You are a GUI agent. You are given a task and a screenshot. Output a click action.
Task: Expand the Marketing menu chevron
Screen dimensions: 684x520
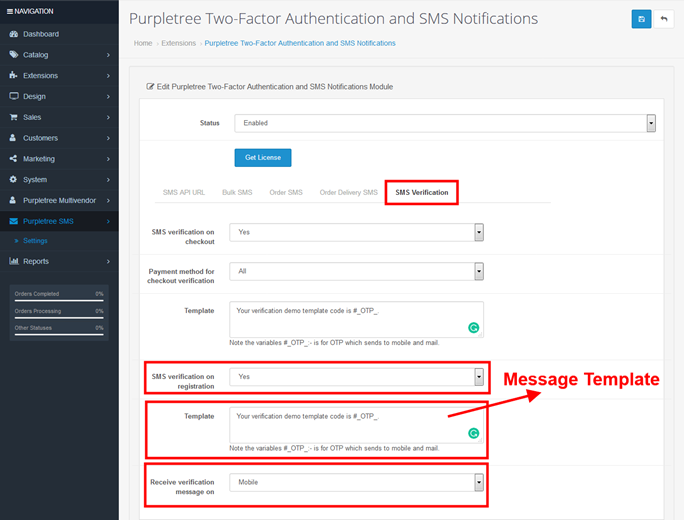coord(108,159)
